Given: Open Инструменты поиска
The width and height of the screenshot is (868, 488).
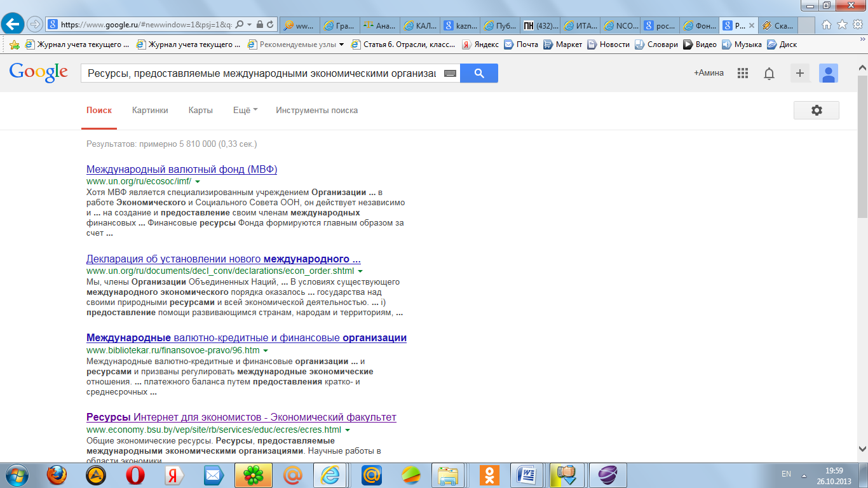Looking at the screenshot, I should point(316,110).
